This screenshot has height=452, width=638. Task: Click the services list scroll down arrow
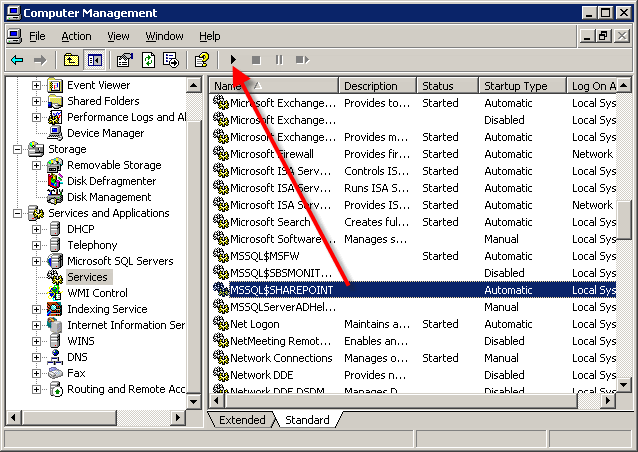coord(624,384)
